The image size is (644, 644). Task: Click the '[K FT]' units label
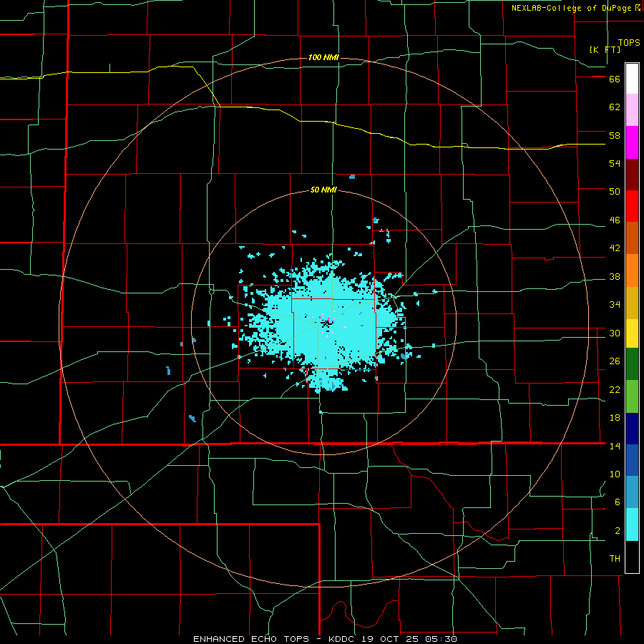[605, 49]
